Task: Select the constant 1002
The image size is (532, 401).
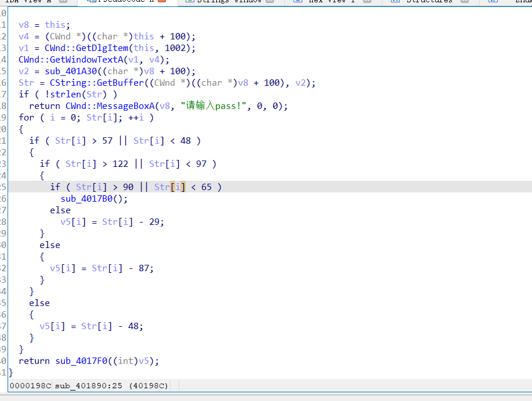Action: (x=175, y=48)
